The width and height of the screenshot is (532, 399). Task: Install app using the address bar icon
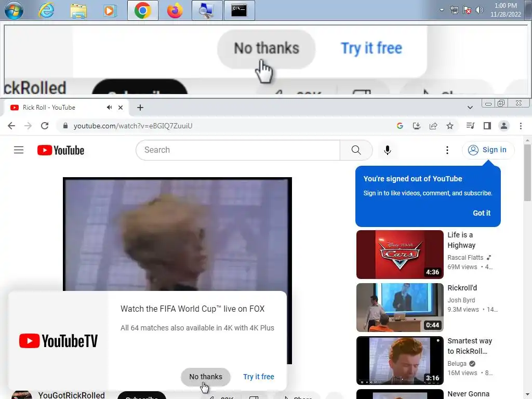[x=416, y=126]
